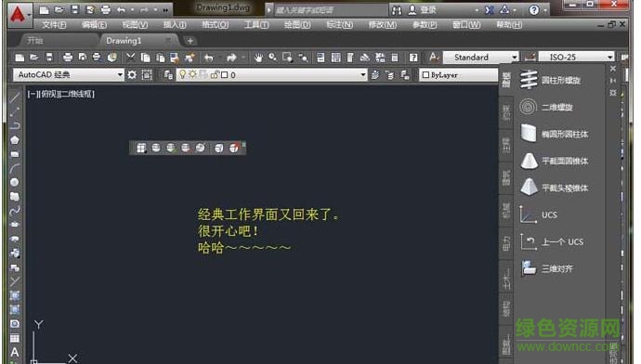Select the Table tool in draw toolbar
The width and height of the screenshot is (641, 364).
tap(15, 338)
